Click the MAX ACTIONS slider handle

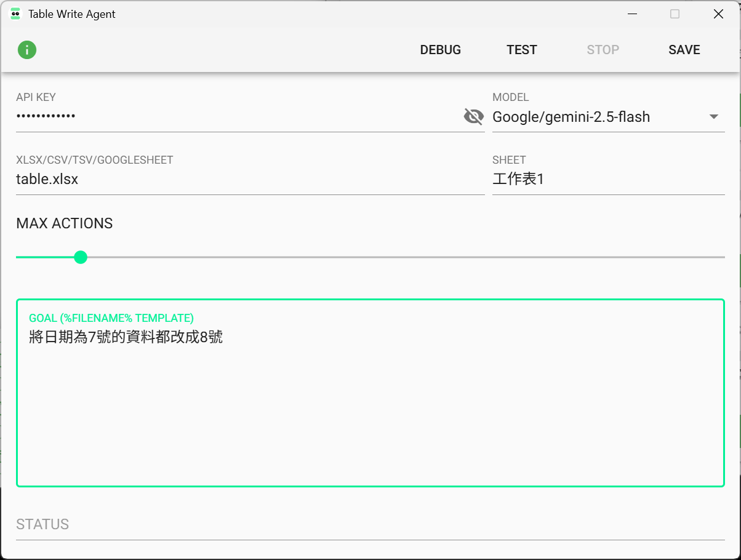[80, 257]
